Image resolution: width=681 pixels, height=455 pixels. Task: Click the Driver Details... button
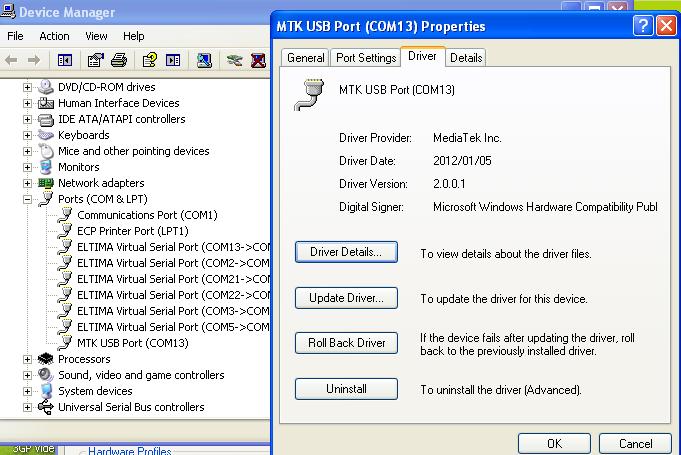click(x=346, y=252)
